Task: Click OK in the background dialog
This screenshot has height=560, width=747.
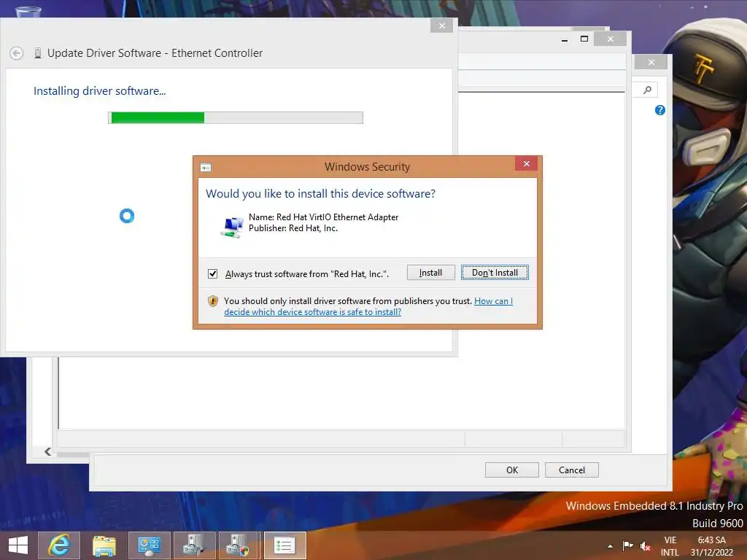Action: click(512, 470)
